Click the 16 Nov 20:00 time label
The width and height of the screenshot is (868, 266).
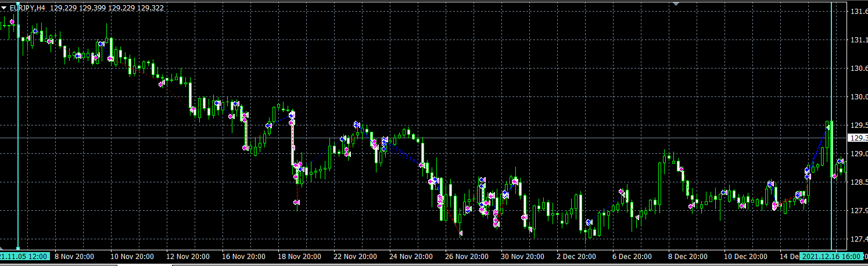click(243, 256)
